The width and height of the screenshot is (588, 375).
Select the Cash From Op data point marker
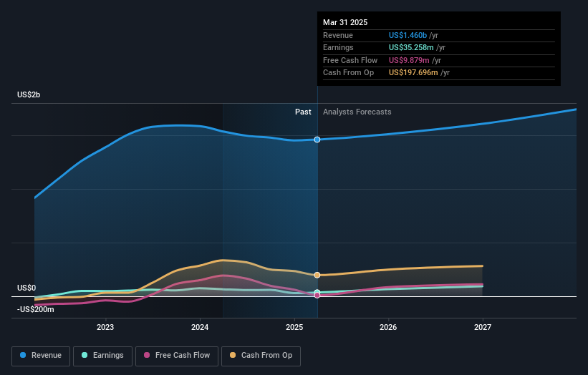[x=317, y=275]
